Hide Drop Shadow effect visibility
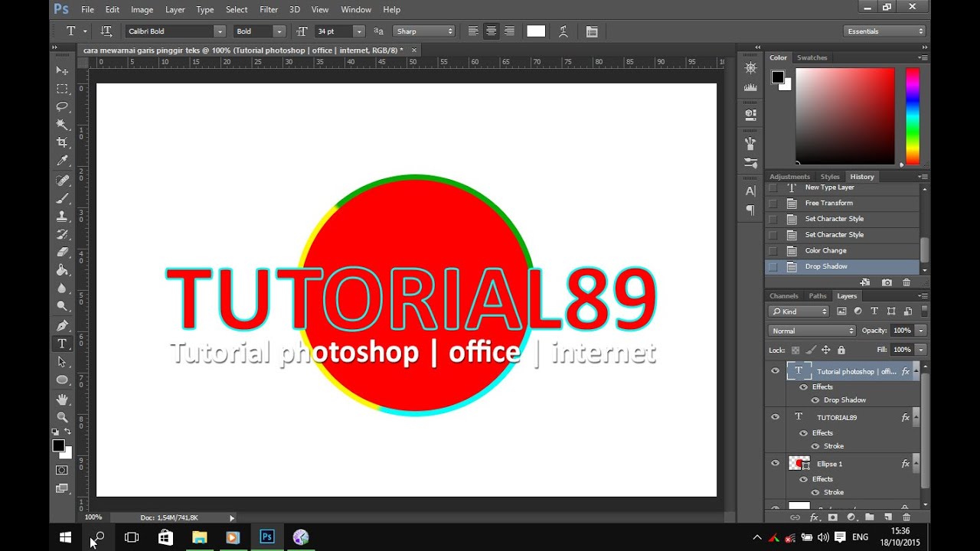The height and width of the screenshot is (551, 980). point(815,400)
